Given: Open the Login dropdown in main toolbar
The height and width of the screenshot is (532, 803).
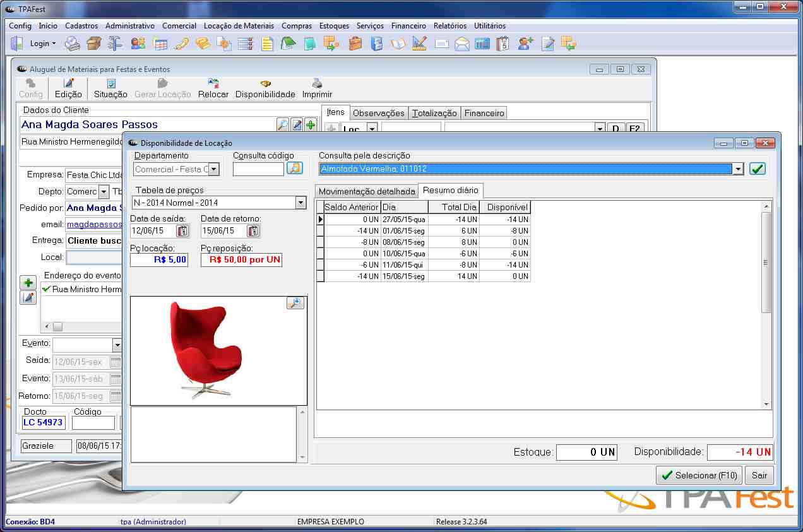Looking at the screenshot, I should pyautogui.click(x=43, y=44).
